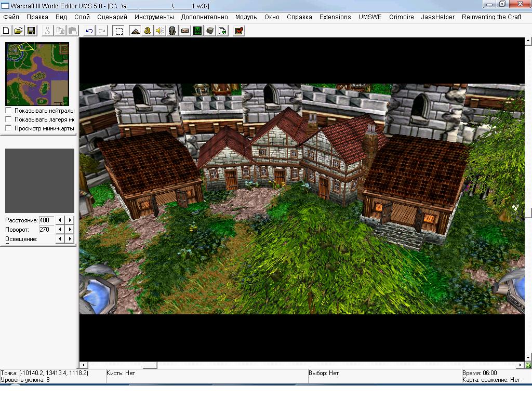Viewport: 532px width, 399px height.
Task: Click the Выбор: Нет status text
Action: pos(324,373)
